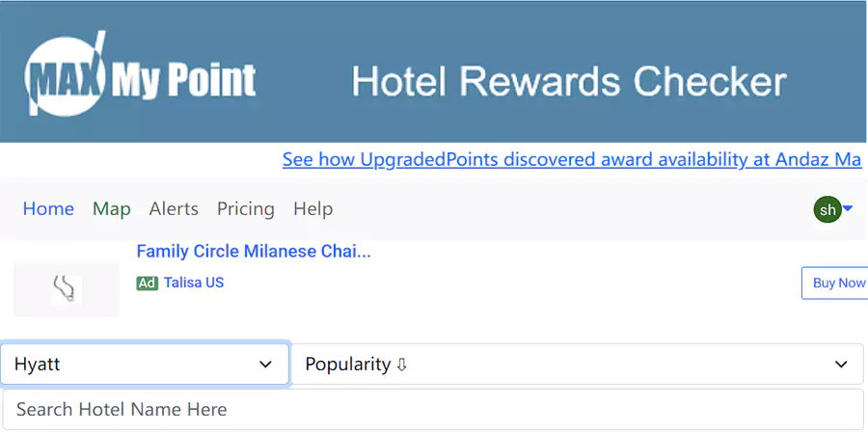
Task: Open the Pricing page
Action: pyautogui.click(x=246, y=209)
